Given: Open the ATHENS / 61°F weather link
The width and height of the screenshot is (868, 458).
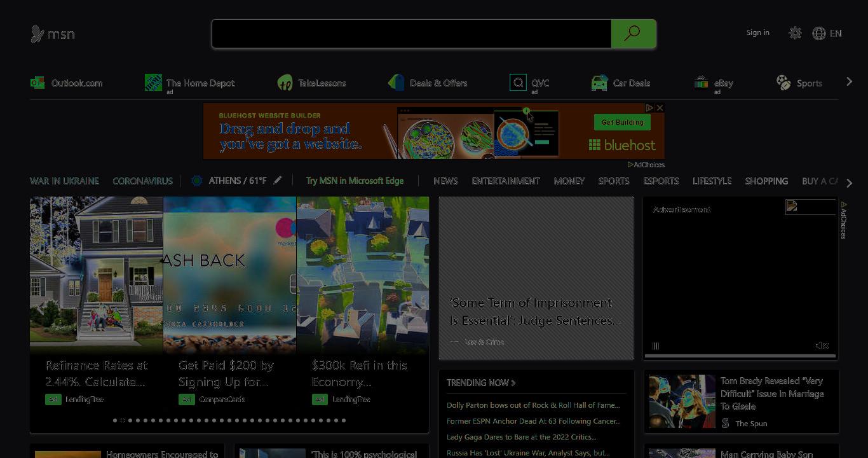Looking at the screenshot, I should [x=238, y=181].
